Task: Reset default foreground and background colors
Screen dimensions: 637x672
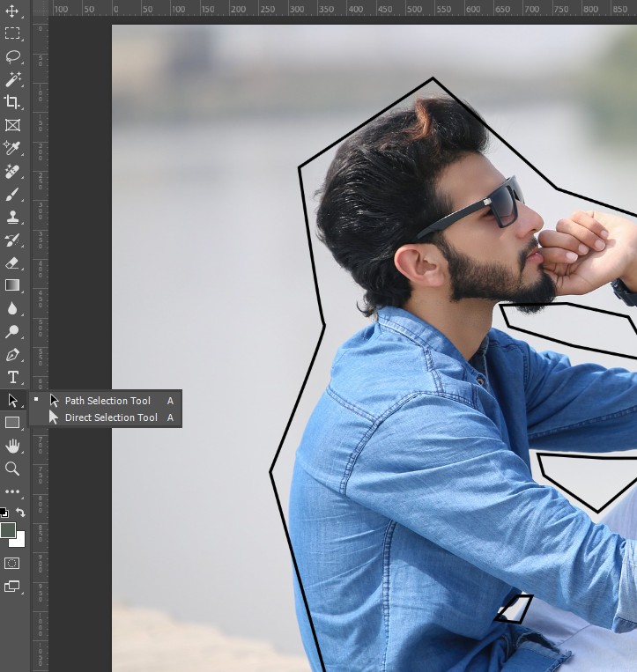Action: click(x=4, y=512)
